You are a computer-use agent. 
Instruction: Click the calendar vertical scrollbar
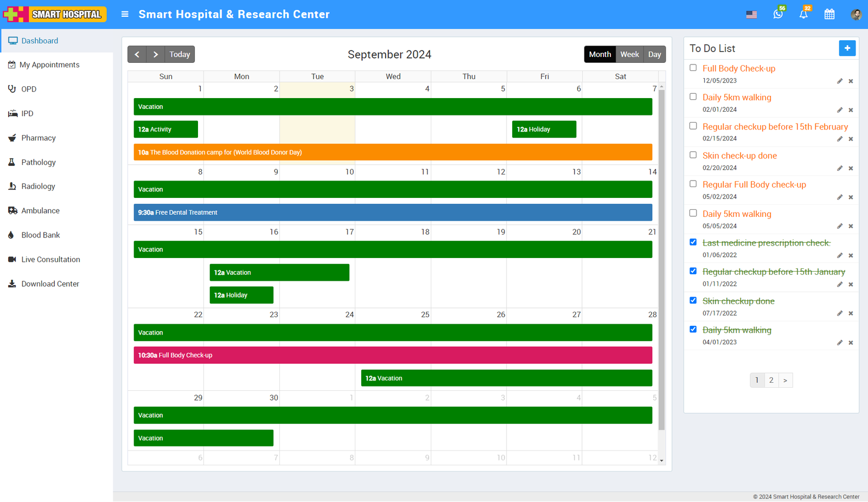coord(661,260)
